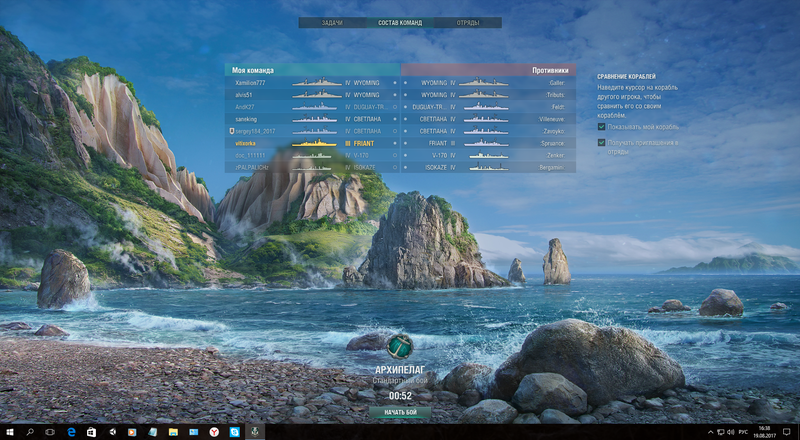Click enemy Galler's Wyoming ship silhouette
Viewport: 800px width, 440px height.
click(x=483, y=82)
